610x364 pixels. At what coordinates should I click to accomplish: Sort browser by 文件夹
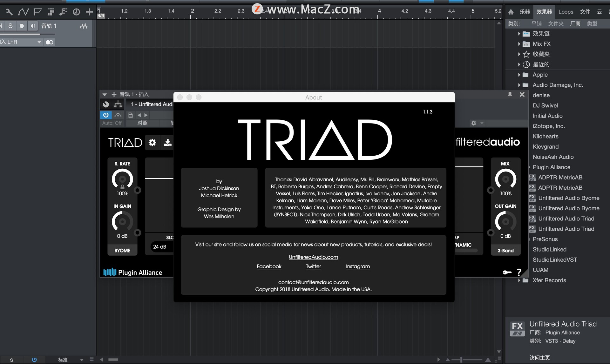click(556, 24)
